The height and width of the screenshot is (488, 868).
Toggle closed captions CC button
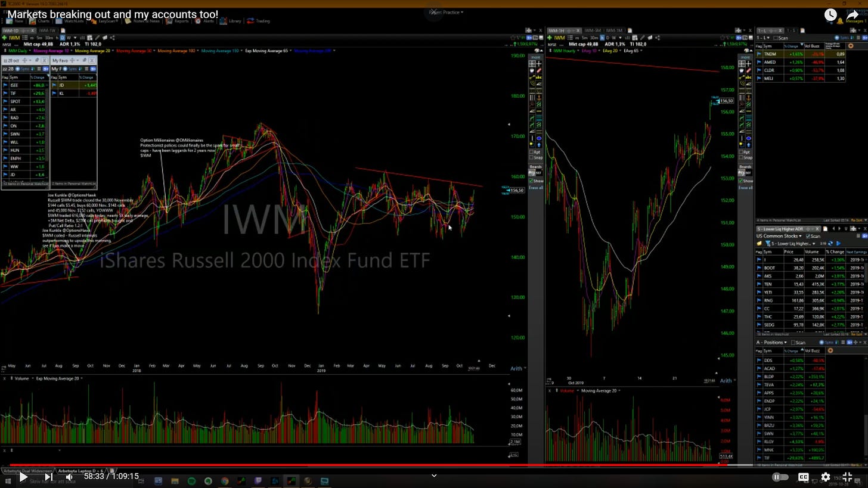click(803, 477)
